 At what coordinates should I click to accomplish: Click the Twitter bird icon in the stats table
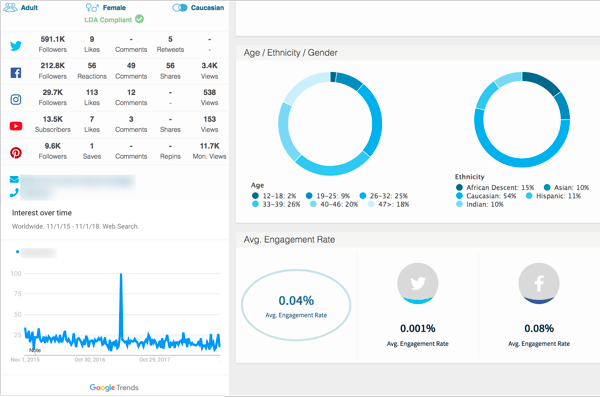16,46
